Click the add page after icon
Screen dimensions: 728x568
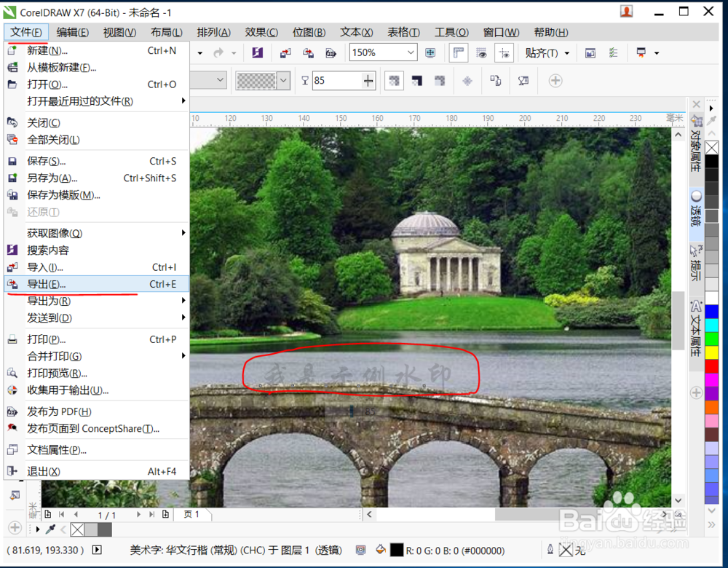(x=166, y=514)
